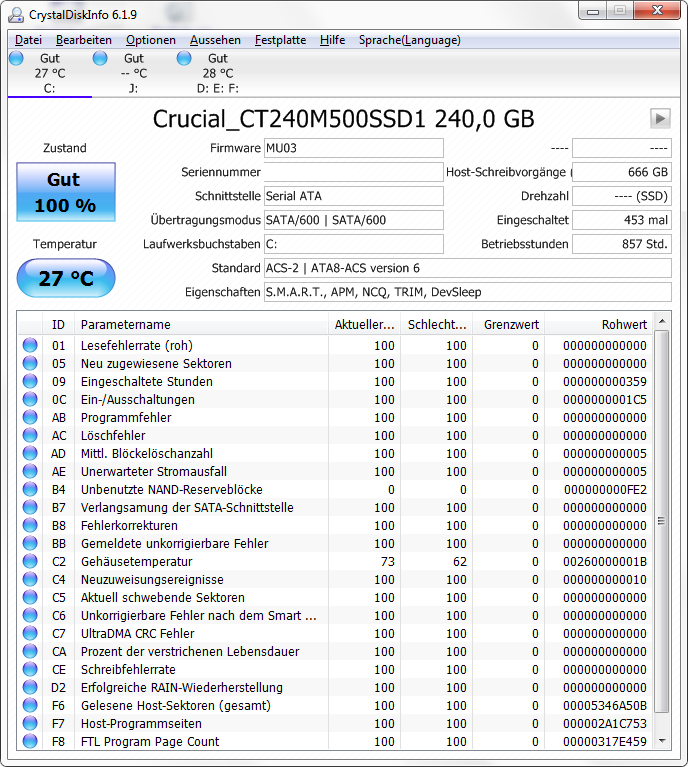Click status orb for Löschfehler row
Viewport: 688px width, 767px height.
click(30, 435)
